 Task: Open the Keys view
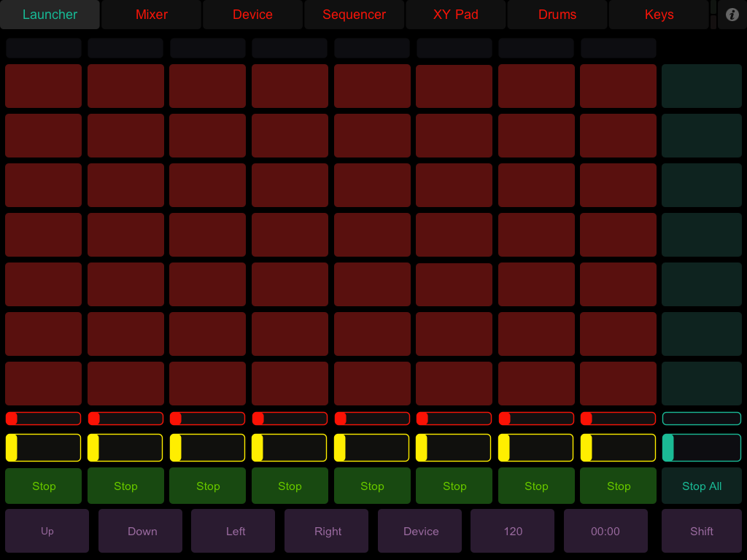pos(658,14)
